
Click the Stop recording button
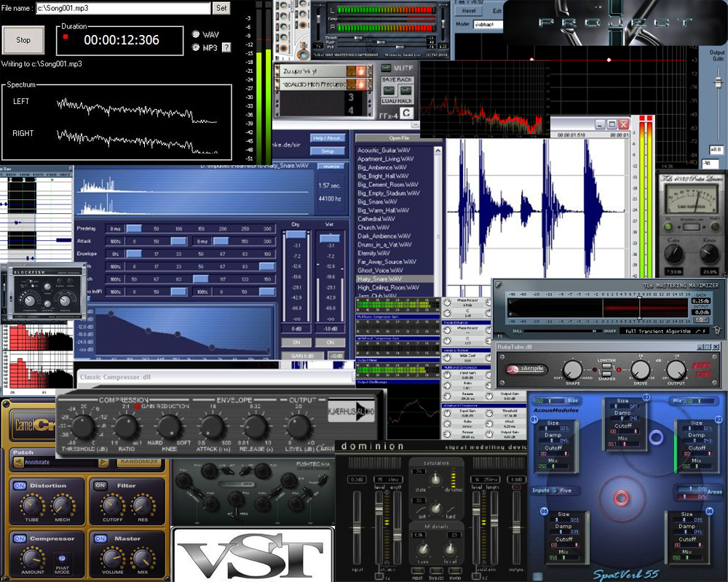tap(24, 41)
